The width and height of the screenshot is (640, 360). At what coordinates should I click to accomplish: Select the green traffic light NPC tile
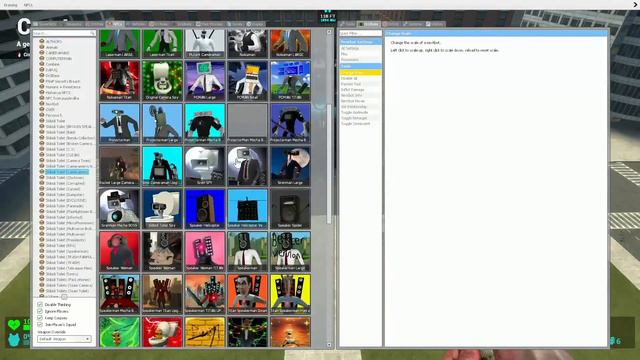tap(119, 332)
